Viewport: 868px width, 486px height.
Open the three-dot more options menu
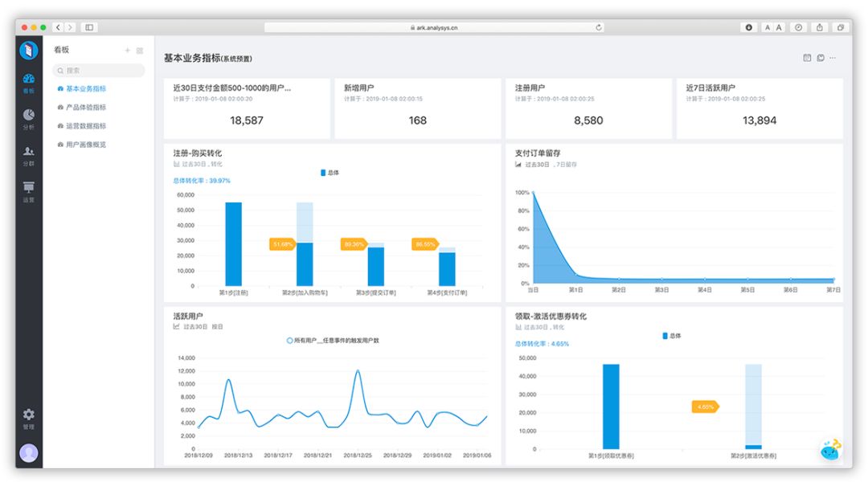833,58
